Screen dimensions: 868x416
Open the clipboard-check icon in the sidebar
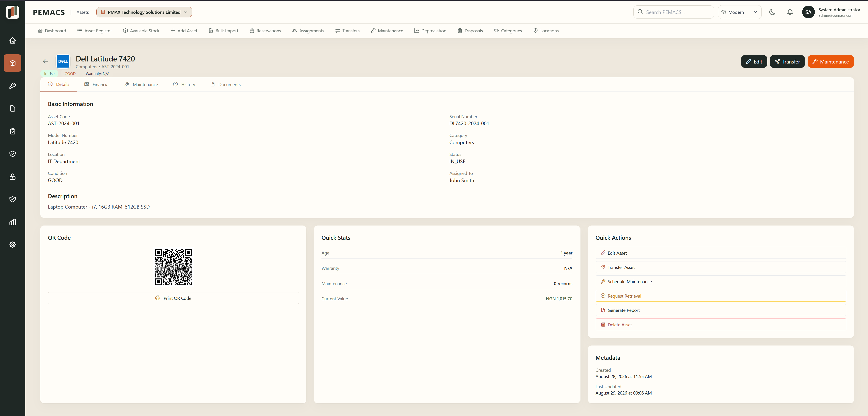pos(12,131)
